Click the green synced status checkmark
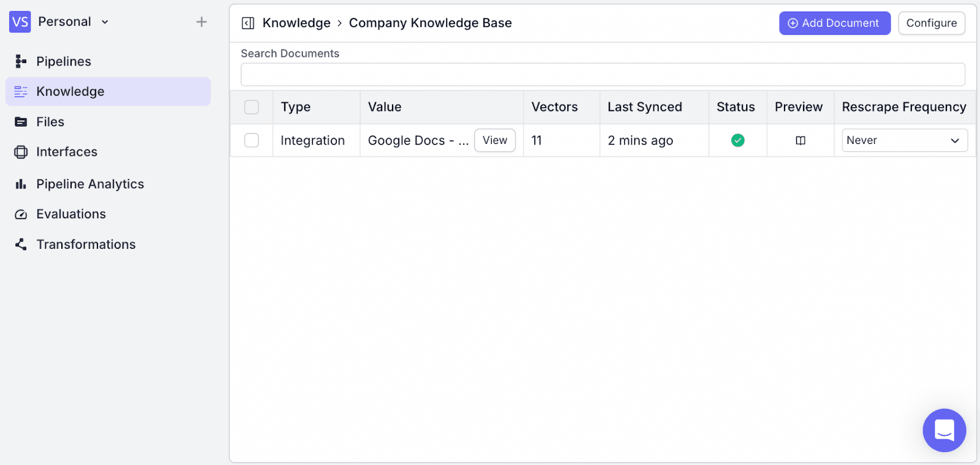 point(737,140)
